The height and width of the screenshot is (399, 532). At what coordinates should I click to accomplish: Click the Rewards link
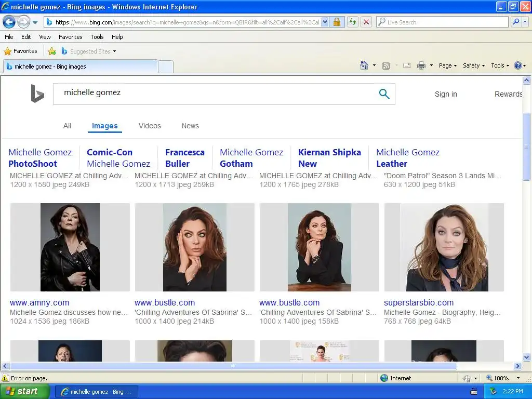click(x=508, y=95)
